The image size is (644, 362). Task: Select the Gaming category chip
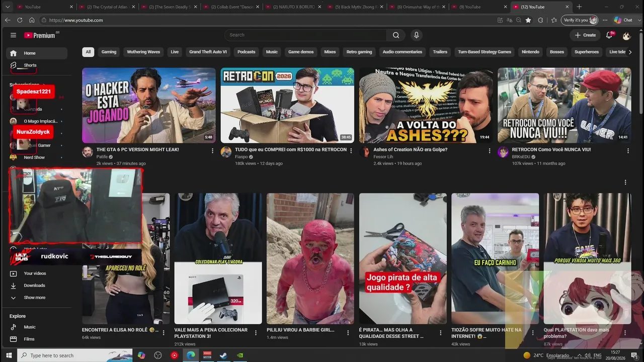(x=109, y=52)
